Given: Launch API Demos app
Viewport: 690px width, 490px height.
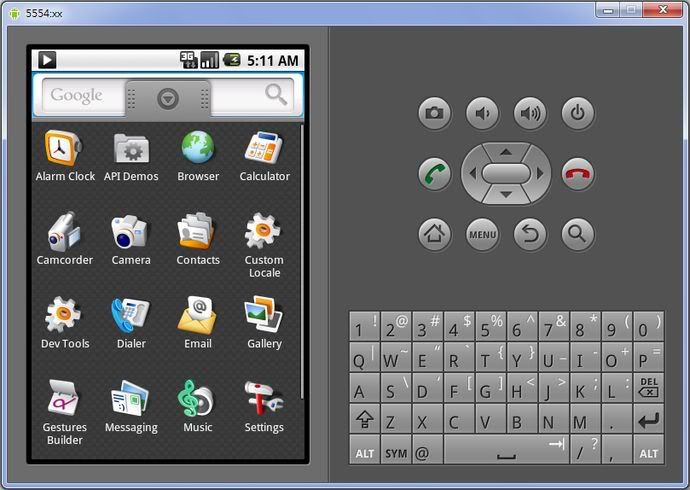Looking at the screenshot, I should (x=131, y=156).
